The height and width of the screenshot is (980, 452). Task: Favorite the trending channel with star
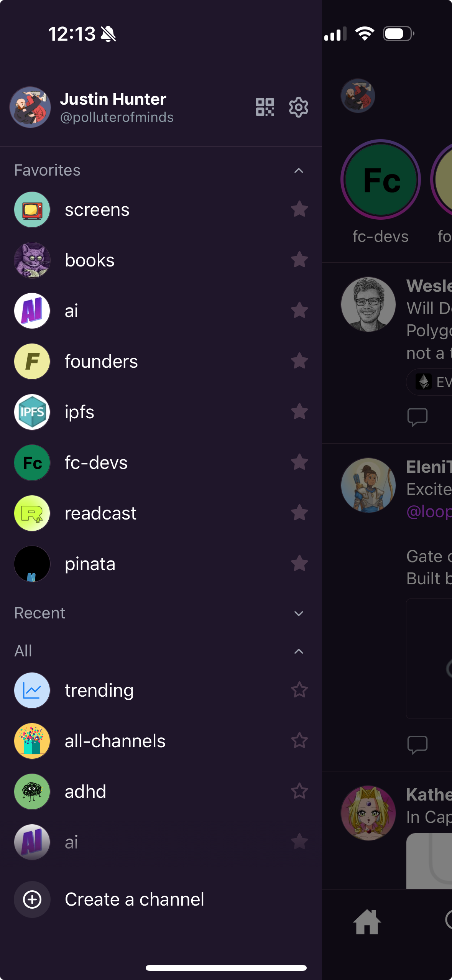[299, 690]
